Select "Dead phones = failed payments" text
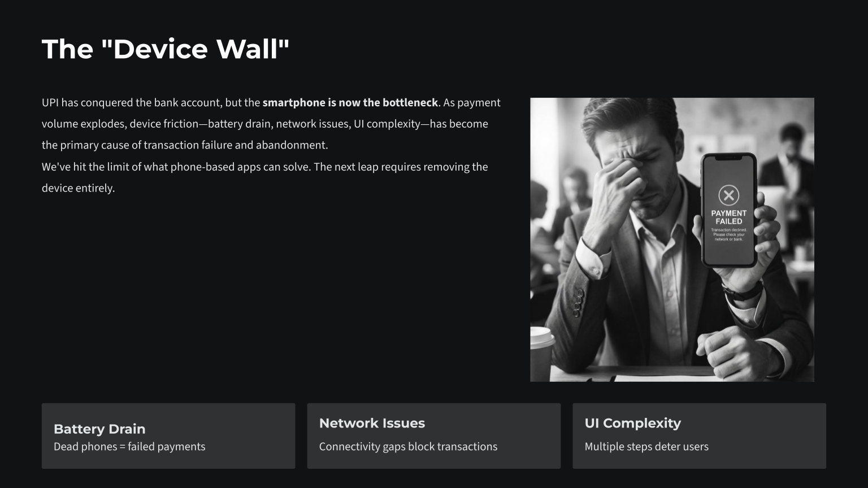 click(129, 447)
